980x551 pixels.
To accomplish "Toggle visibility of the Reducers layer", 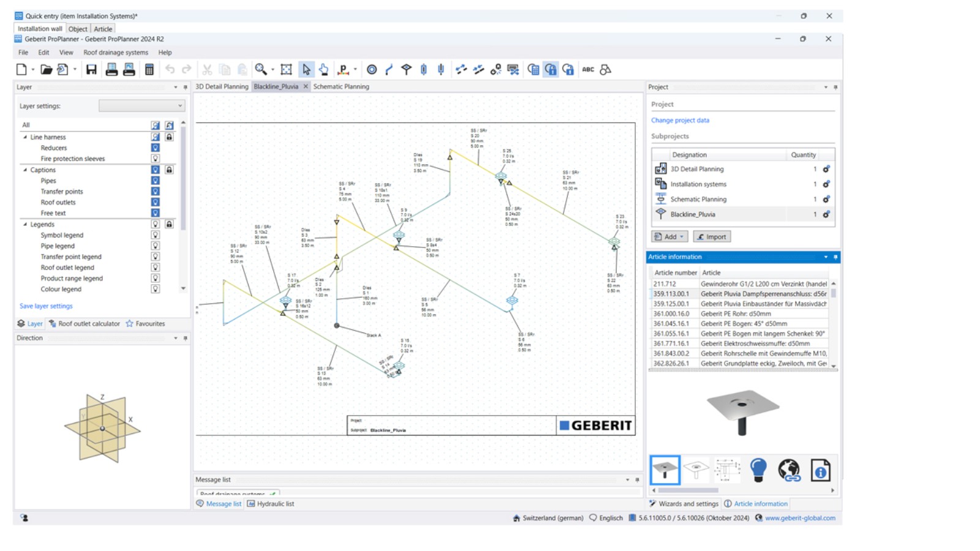I will [x=156, y=148].
